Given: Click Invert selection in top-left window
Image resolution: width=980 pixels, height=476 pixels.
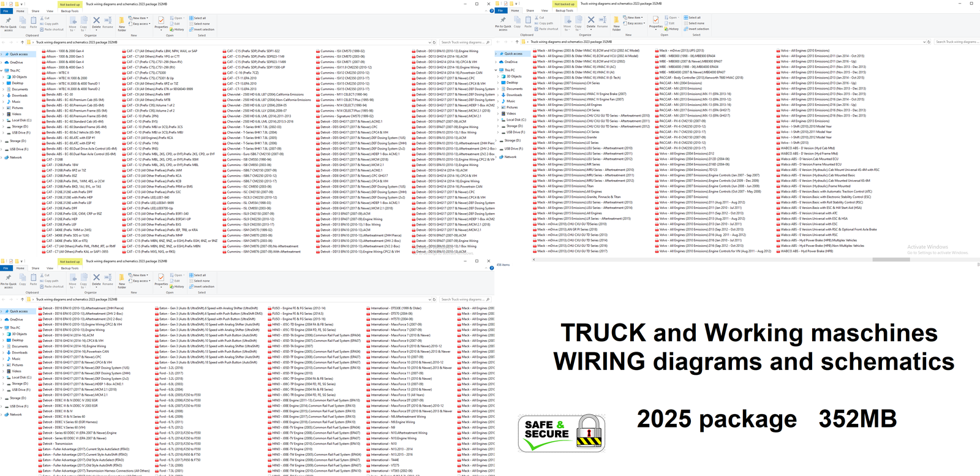Looking at the screenshot, I should point(202,29).
